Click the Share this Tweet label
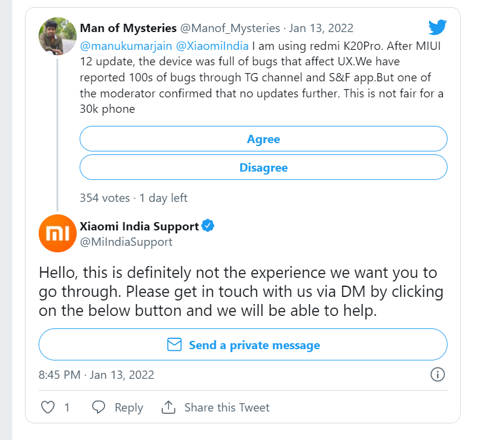Screen dimensions: 504x440 click(x=226, y=407)
